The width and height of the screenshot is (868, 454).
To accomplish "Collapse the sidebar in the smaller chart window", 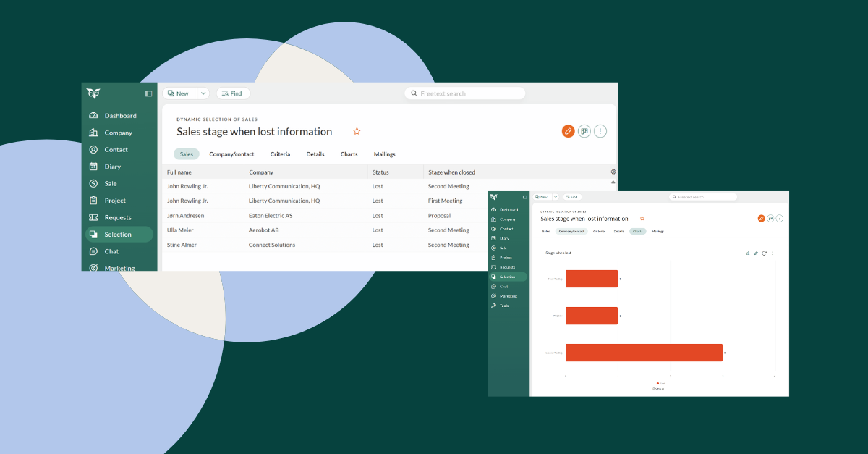I will pos(524,197).
